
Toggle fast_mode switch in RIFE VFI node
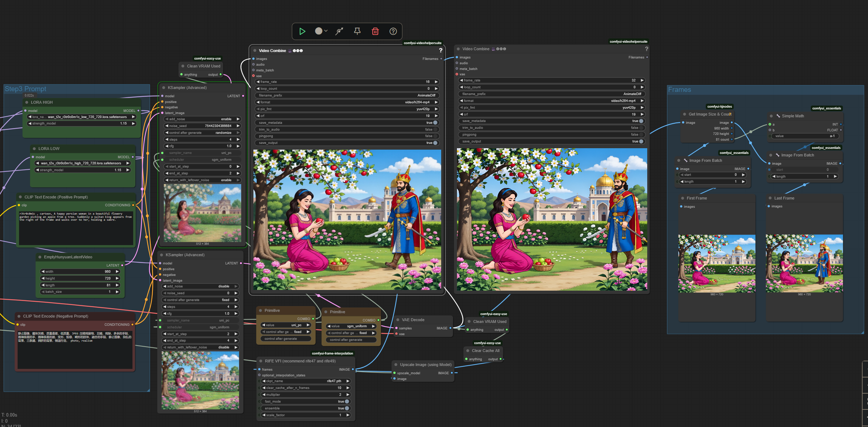[347, 402]
